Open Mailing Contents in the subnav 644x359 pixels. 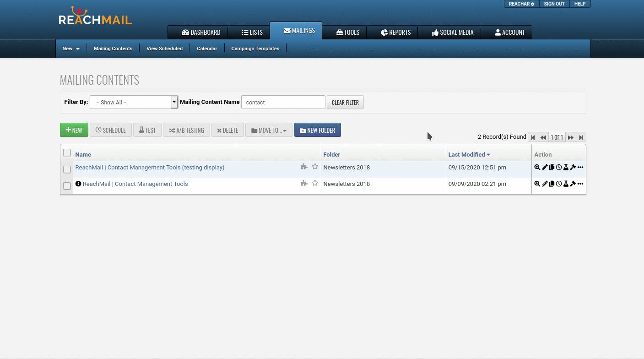[113, 49]
